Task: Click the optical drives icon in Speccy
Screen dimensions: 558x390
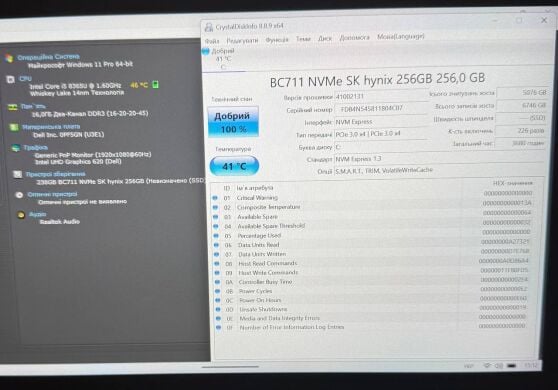Action: 19,195
